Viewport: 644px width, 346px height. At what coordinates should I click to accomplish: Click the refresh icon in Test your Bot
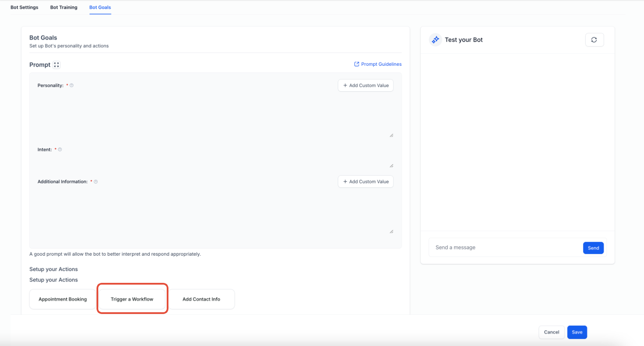(594, 40)
